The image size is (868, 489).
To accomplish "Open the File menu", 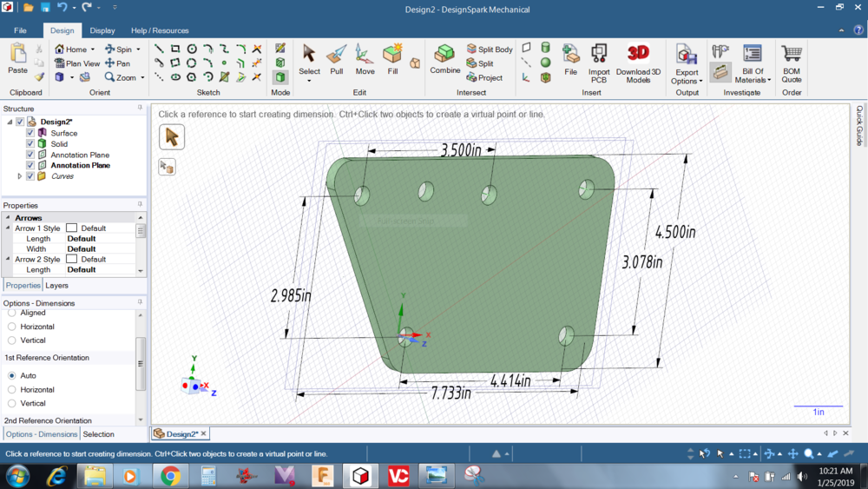I will (20, 30).
